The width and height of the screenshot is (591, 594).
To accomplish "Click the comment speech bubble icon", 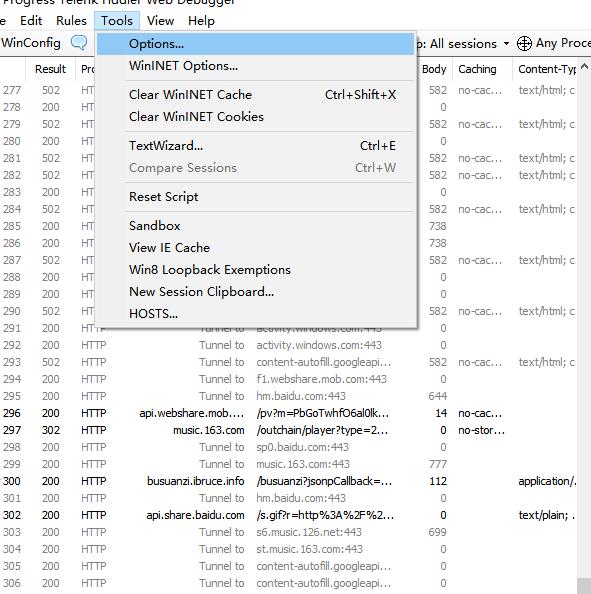I will 79,42.
